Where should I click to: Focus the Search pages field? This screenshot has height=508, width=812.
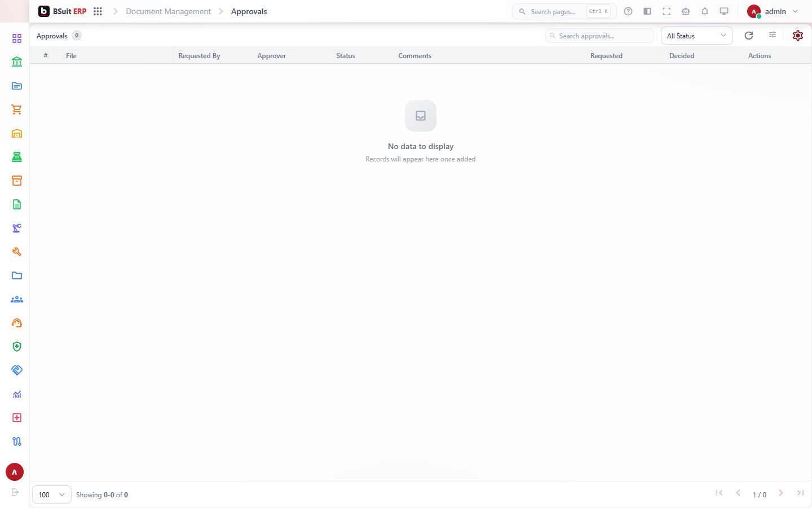[564, 11]
